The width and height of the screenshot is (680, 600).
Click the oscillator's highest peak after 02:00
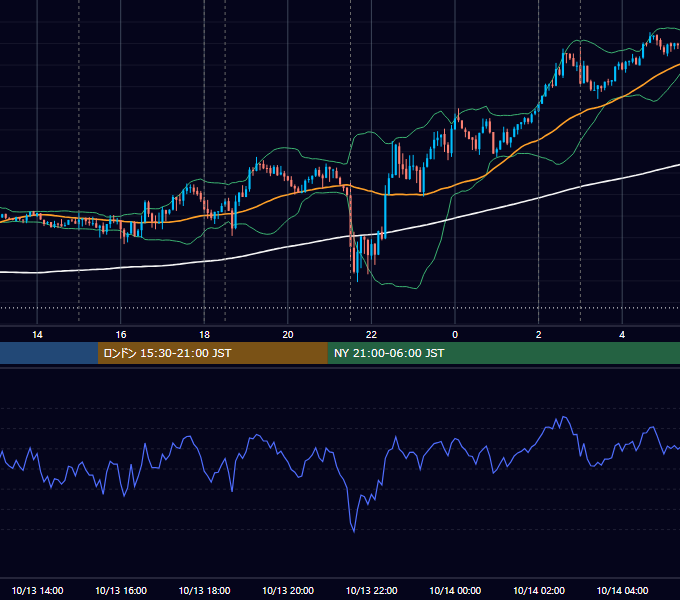tap(564, 417)
